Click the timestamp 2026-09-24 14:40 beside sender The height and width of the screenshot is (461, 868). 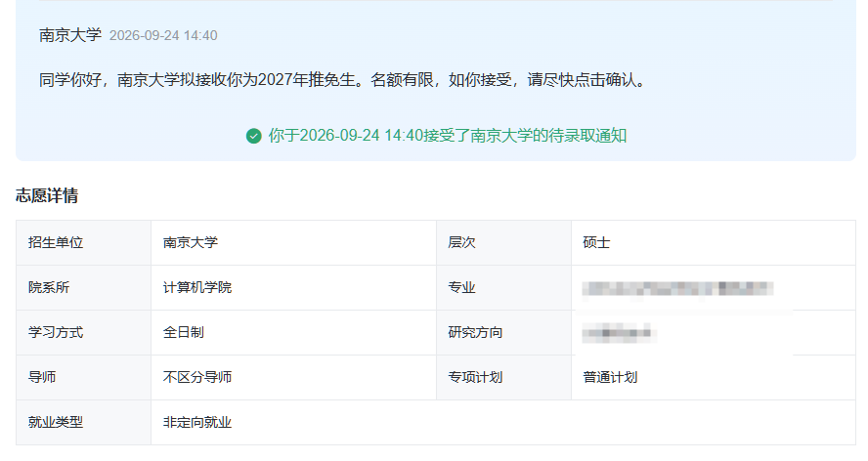click(163, 35)
